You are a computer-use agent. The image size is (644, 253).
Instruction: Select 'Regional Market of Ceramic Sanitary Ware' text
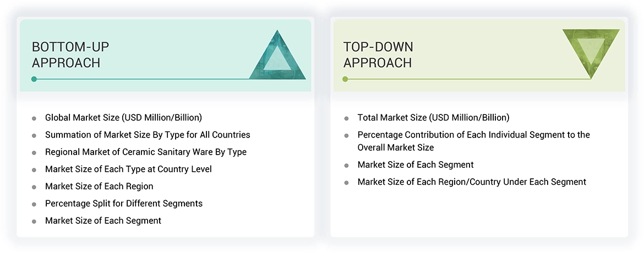tap(146, 152)
